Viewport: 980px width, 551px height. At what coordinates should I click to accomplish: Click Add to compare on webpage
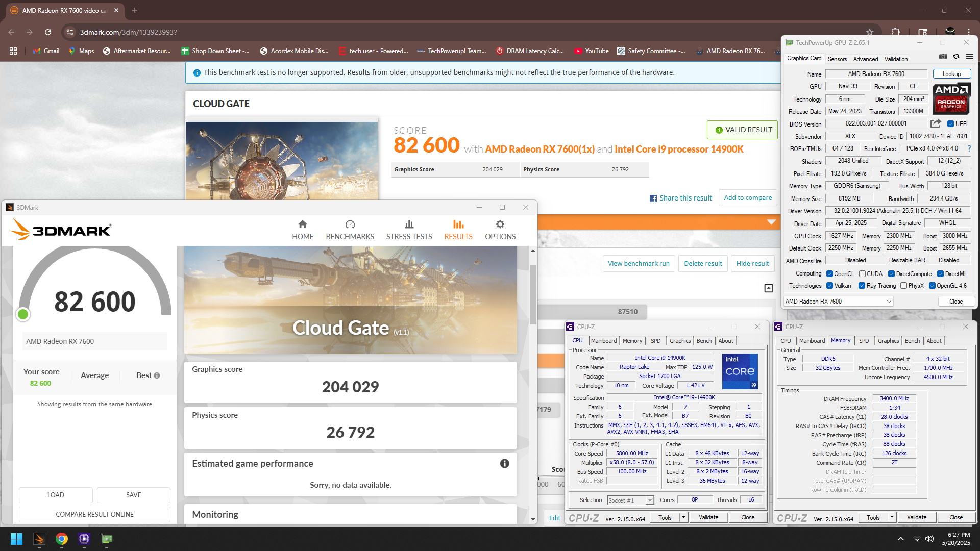pyautogui.click(x=748, y=198)
